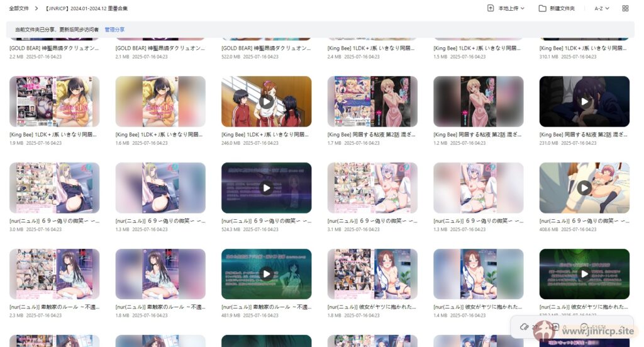Click the 当前文件夹已分享 notice text
644x347 pixels.
(57, 30)
